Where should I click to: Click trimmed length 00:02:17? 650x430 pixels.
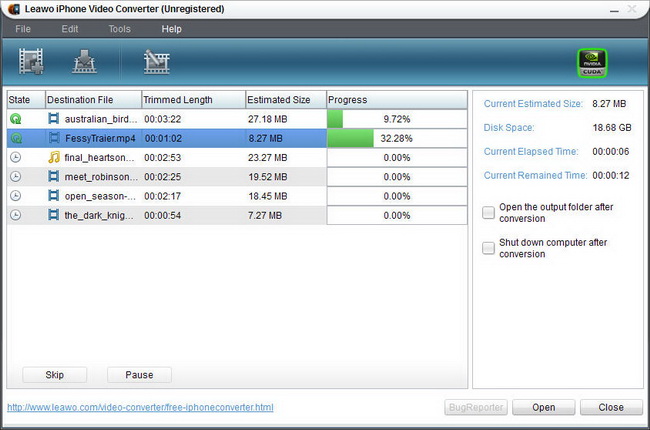[x=162, y=196]
